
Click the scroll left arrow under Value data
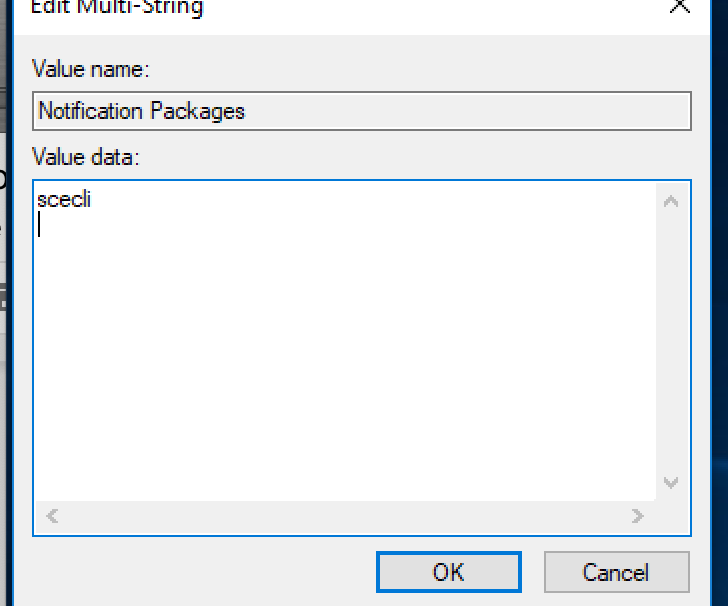(x=53, y=516)
